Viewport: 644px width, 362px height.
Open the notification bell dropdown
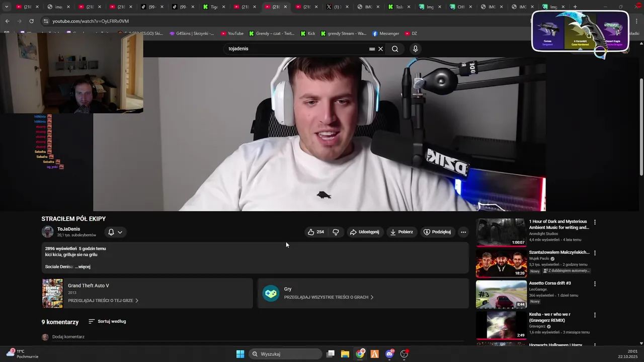click(115, 232)
